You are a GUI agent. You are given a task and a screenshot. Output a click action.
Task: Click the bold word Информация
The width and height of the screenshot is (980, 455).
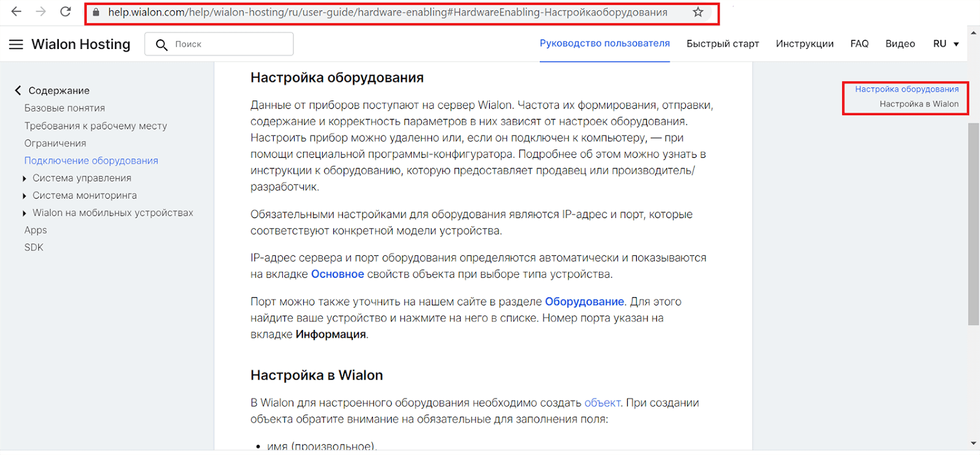click(331, 334)
